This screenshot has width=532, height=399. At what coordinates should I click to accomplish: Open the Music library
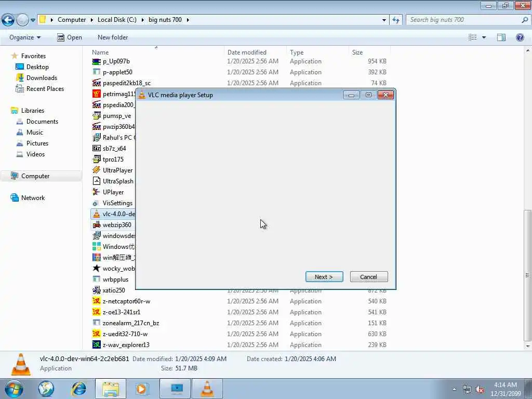point(35,132)
